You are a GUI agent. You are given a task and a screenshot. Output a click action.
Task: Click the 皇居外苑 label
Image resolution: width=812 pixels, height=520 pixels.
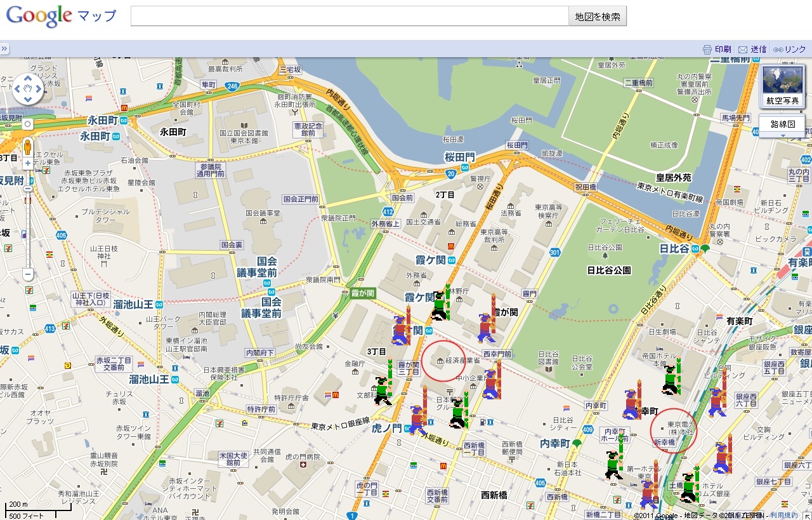[x=672, y=178]
